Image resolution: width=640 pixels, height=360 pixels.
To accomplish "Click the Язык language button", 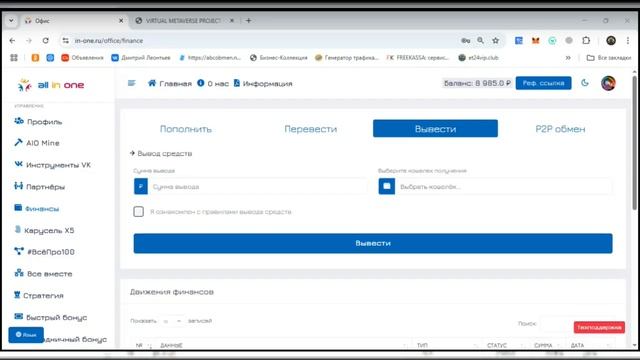I will 26,335.
